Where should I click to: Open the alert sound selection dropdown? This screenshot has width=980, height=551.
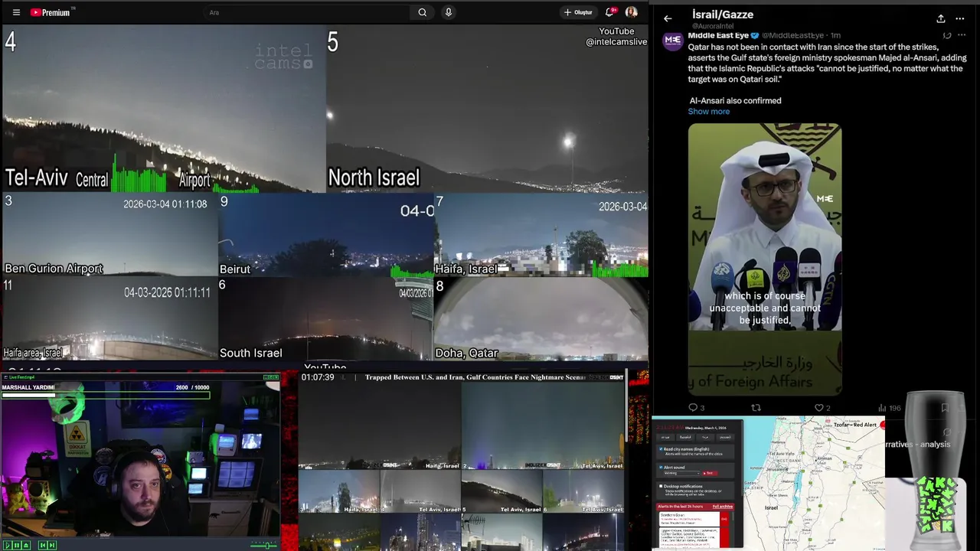coord(682,473)
